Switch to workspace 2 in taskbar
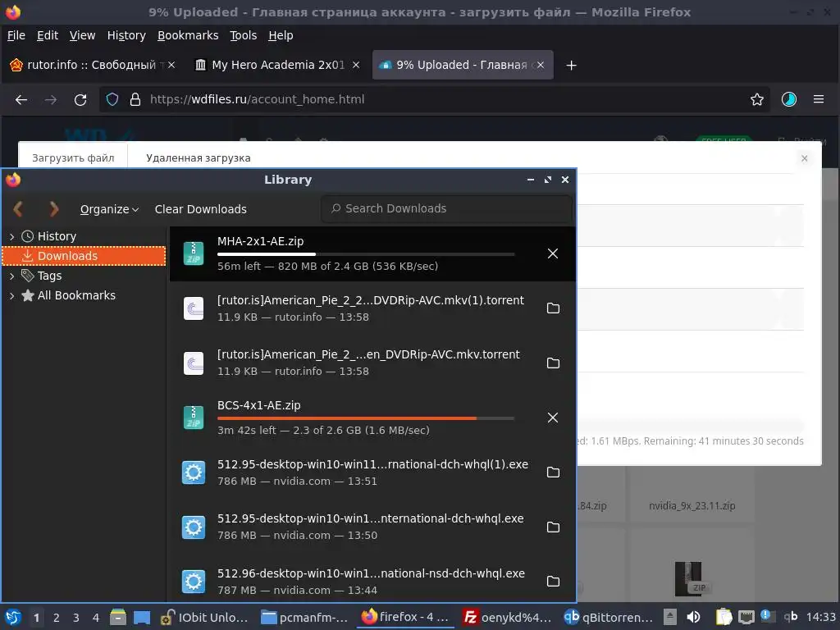 (x=57, y=618)
